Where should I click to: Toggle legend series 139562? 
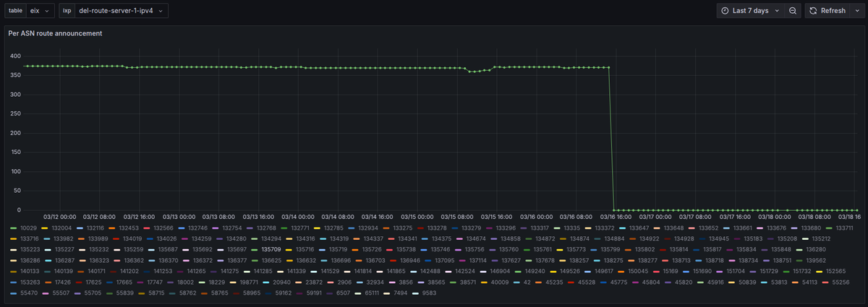[817, 260]
